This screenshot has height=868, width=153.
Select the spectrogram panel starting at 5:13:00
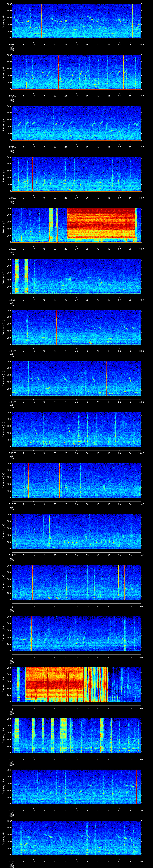pyautogui.click(x=76, y=633)
